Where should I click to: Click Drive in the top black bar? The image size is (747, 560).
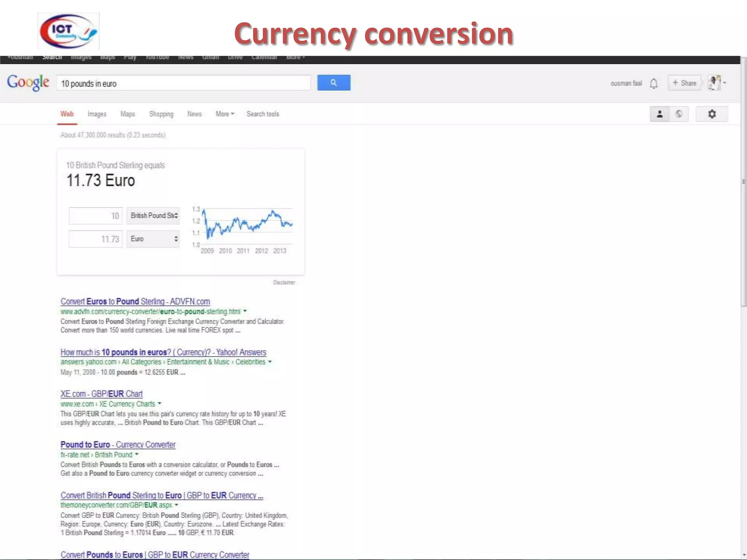tap(235, 58)
